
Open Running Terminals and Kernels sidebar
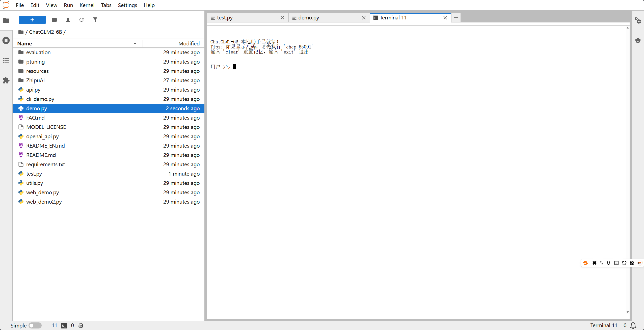pos(6,40)
